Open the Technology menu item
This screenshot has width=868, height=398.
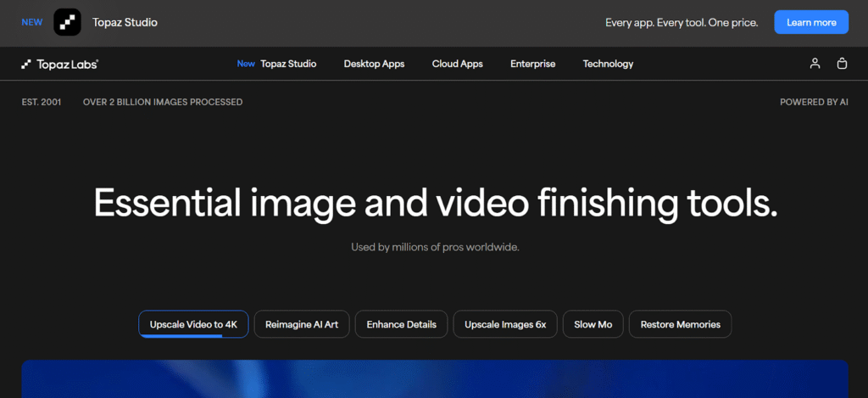pyautogui.click(x=608, y=64)
